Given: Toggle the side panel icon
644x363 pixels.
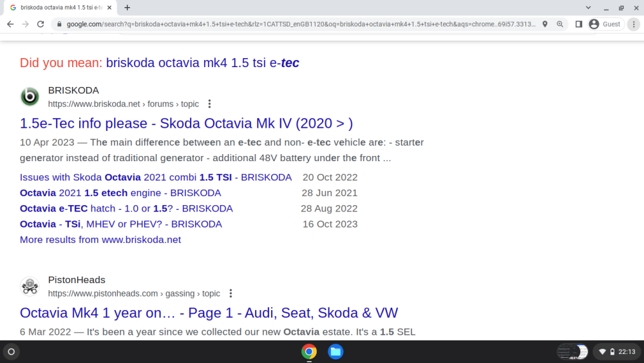Looking at the screenshot, I should (579, 25).
